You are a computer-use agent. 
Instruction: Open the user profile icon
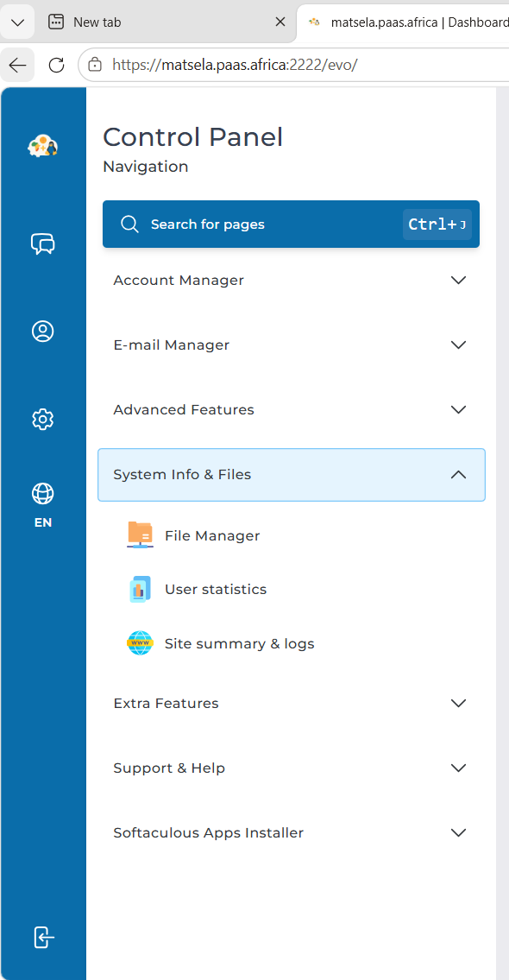click(42, 332)
